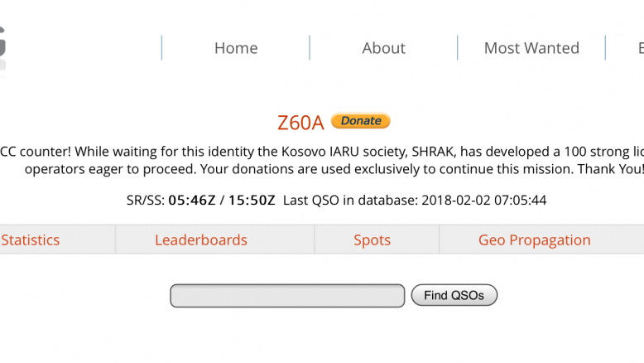Viewport: 644px width, 363px height.
Task: Click the Find QSOs button
Action: pos(454,295)
